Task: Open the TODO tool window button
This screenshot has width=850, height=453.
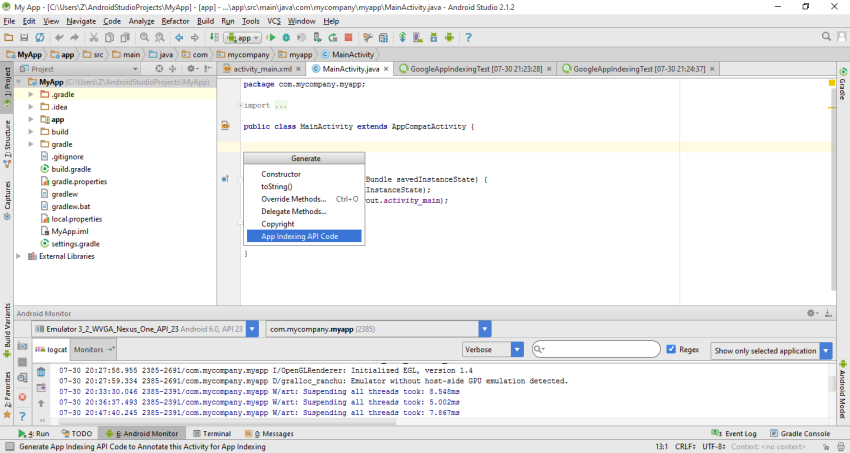Action: pos(77,433)
